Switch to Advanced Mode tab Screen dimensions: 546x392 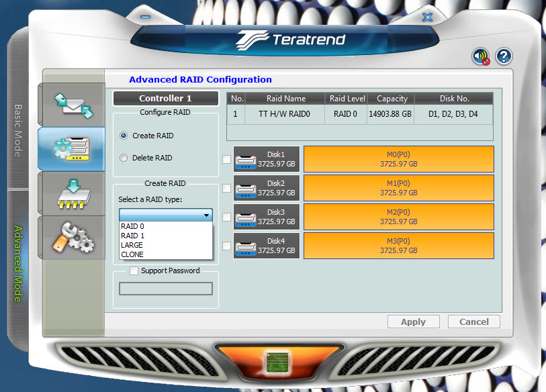[x=18, y=264]
